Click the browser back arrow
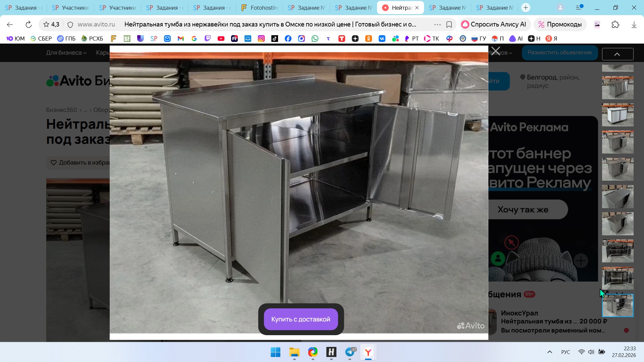Viewport: 644px width, 362px height. [10, 24]
